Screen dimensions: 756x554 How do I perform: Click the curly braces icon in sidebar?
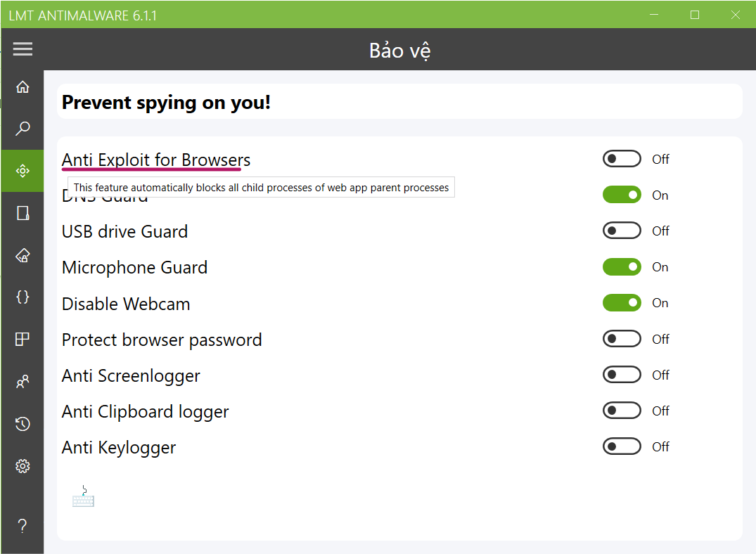23,297
